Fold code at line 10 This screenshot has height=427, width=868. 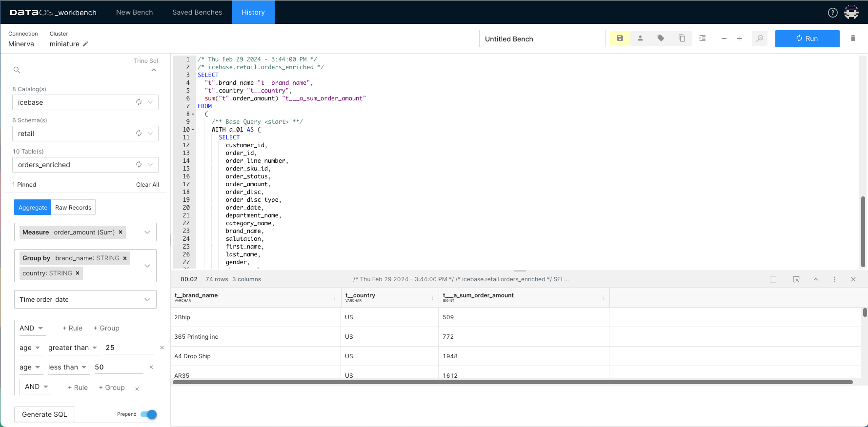pos(193,130)
